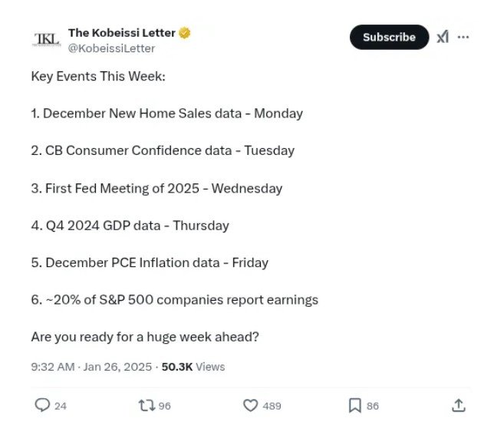Click the share upload icon
Image resolution: width=504 pixels, height=435 pixels.
(459, 405)
